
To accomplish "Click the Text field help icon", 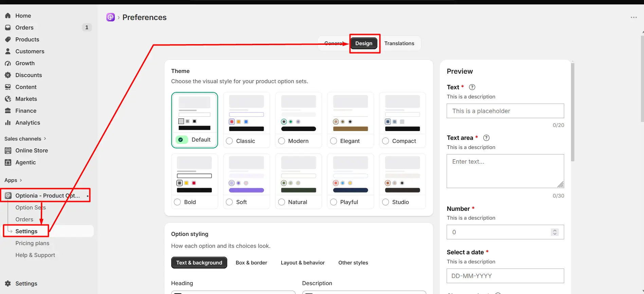I will [x=472, y=87].
